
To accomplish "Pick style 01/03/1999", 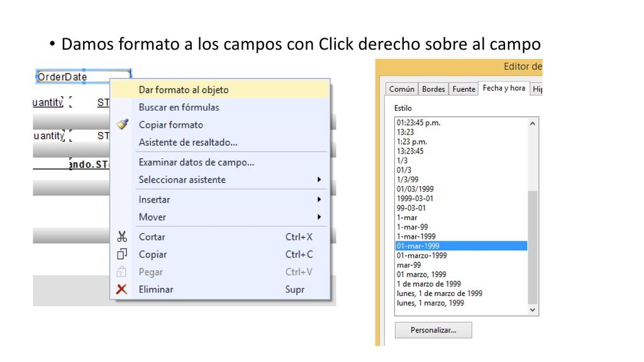I will tap(461, 189).
